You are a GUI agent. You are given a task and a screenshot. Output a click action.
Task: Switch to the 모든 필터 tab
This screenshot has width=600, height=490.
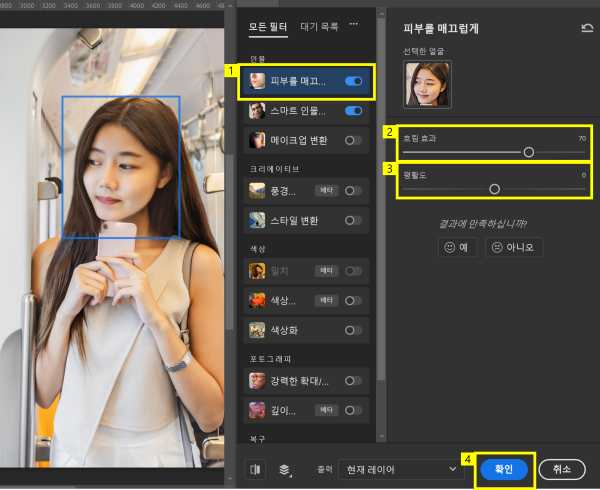pos(268,27)
